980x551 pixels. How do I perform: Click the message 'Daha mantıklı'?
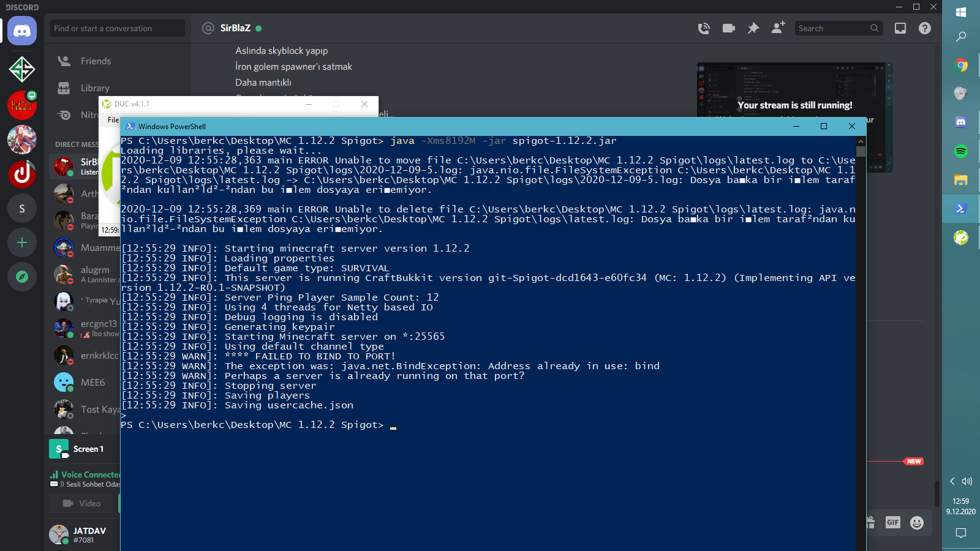pyautogui.click(x=263, y=83)
